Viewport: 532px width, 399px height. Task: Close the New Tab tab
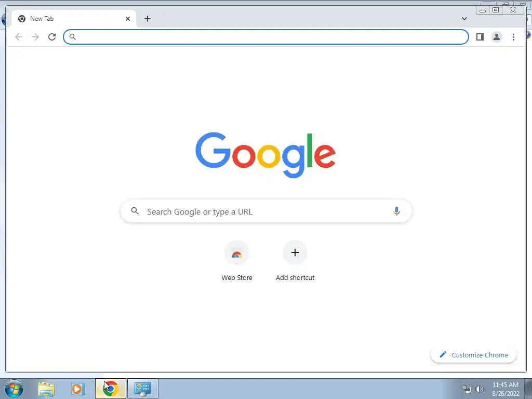click(x=128, y=19)
